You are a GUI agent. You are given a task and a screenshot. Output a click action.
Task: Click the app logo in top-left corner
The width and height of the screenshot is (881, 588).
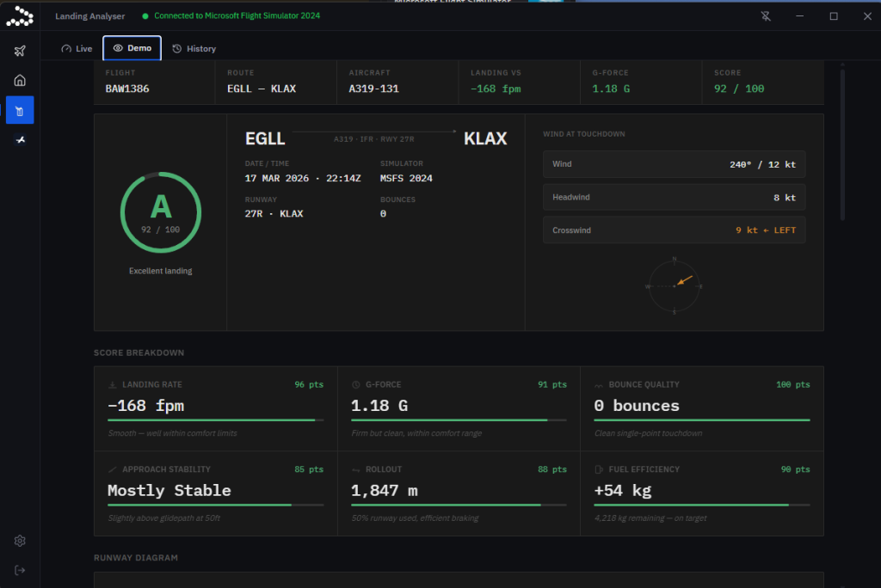pyautogui.click(x=20, y=15)
